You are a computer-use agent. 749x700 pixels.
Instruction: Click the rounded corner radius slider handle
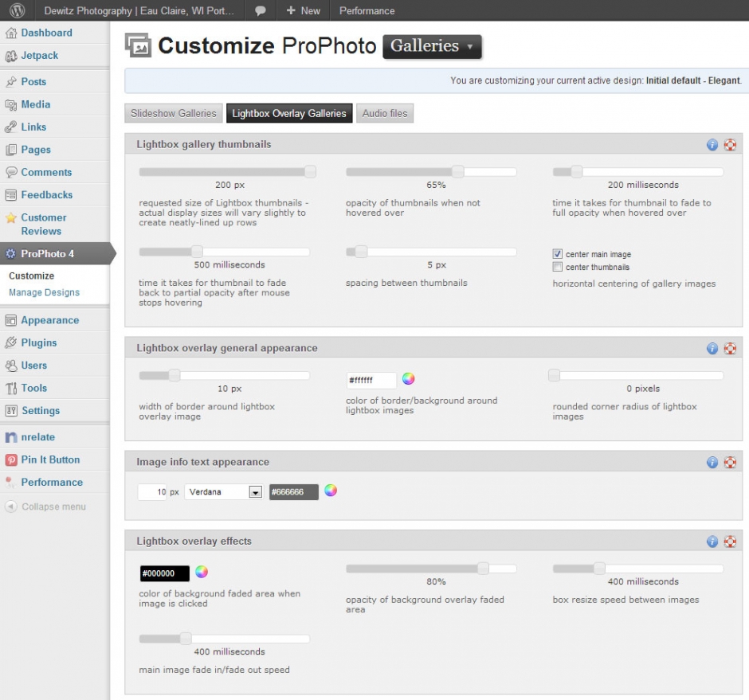554,375
